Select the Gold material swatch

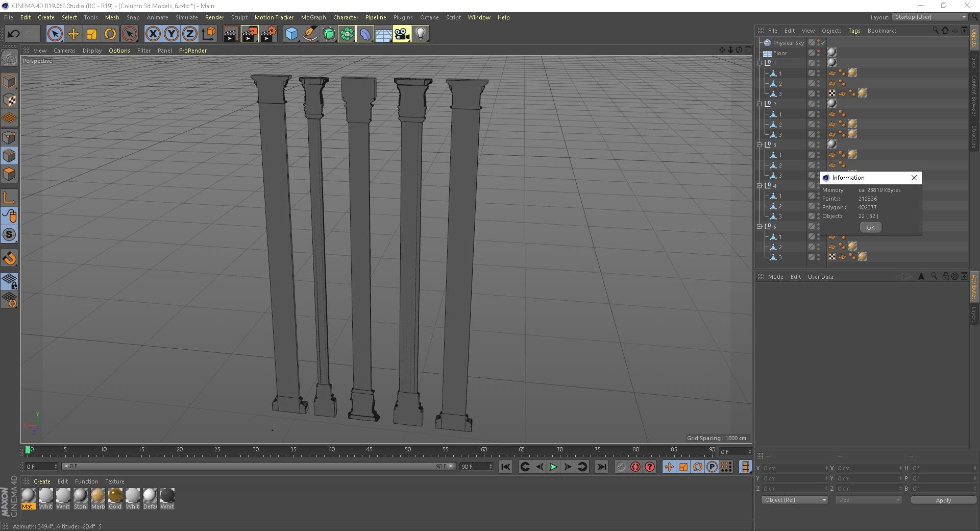click(115, 498)
